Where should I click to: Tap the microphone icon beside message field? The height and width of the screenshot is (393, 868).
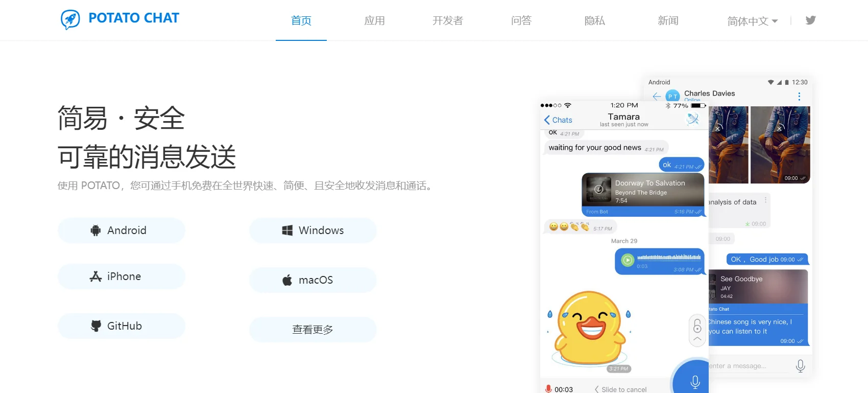(x=800, y=366)
